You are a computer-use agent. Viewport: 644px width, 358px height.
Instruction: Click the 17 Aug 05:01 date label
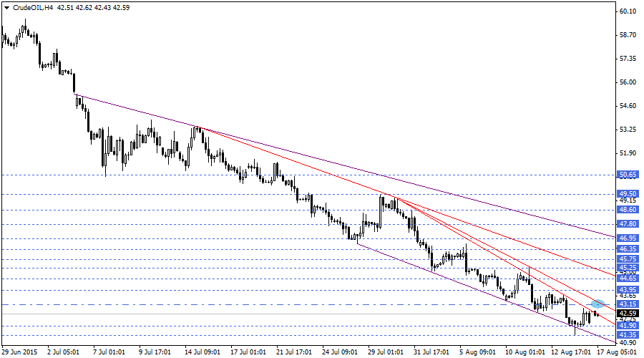click(x=618, y=352)
